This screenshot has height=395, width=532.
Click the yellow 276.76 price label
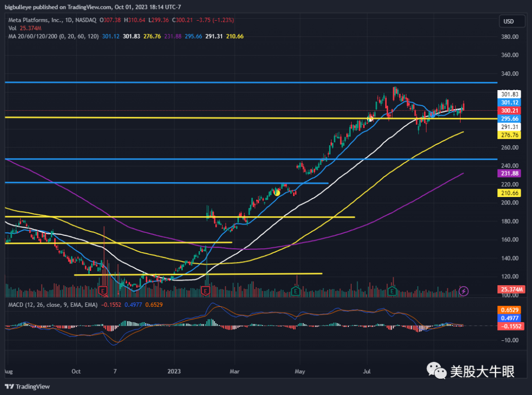(509, 135)
